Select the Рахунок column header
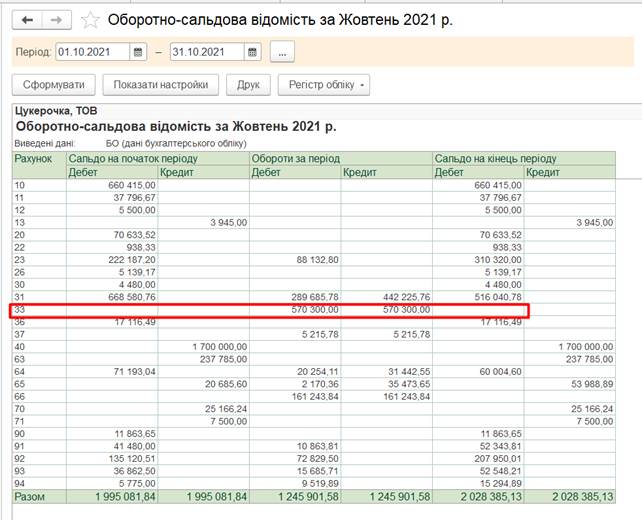The height and width of the screenshot is (520, 642). tap(33, 159)
